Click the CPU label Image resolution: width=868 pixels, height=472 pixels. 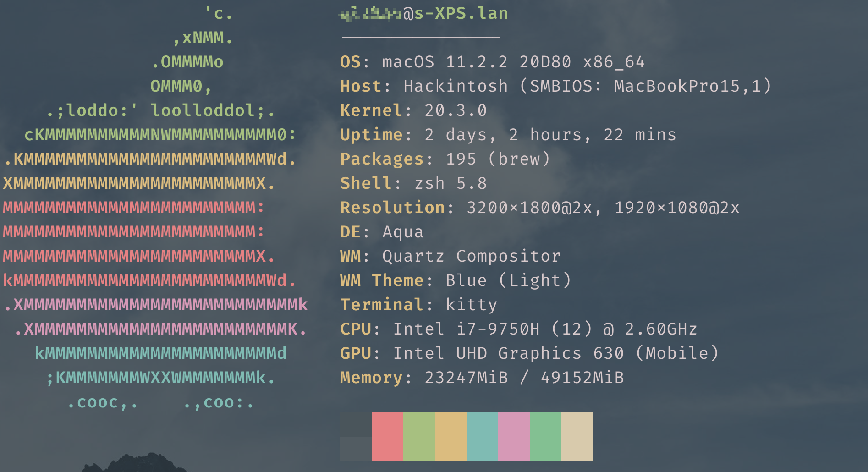356,329
